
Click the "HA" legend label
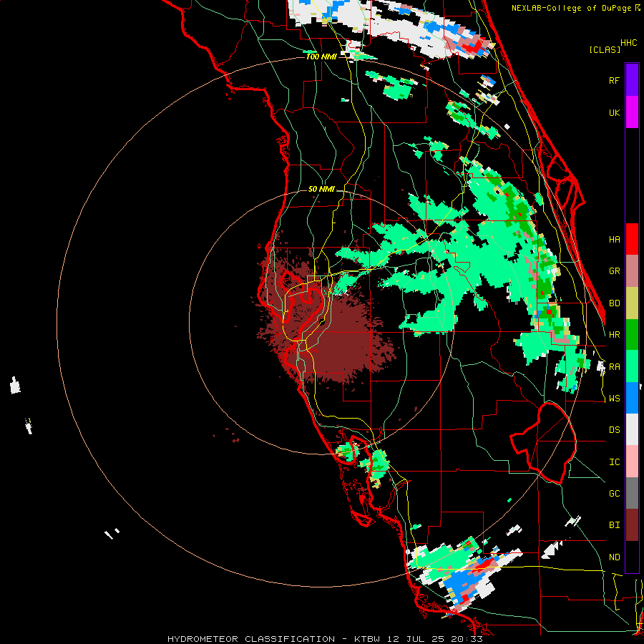click(614, 240)
